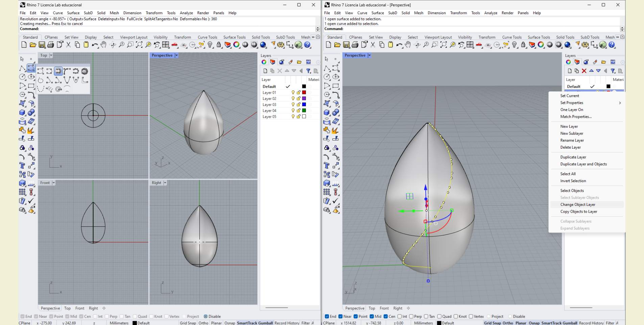Click Save floppy disk icon in right window
Screen dimensions: 644x325
[346, 45]
